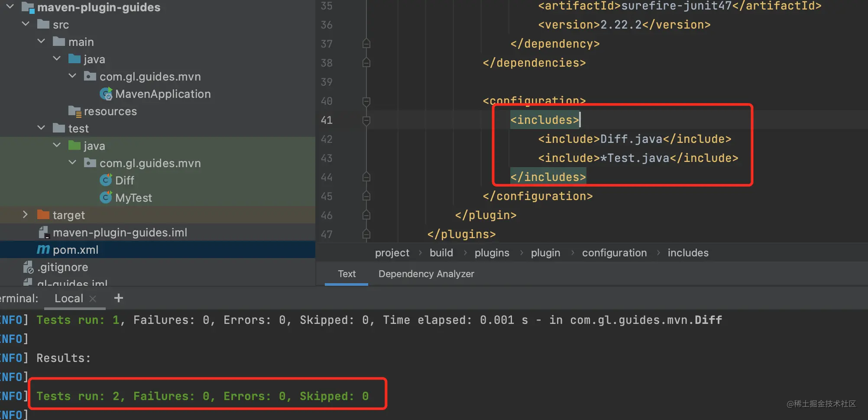This screenshot has height=420, width=868.
Task: Close the Local terminal tab
Action: pyautogui.click(x=92, y=299)
